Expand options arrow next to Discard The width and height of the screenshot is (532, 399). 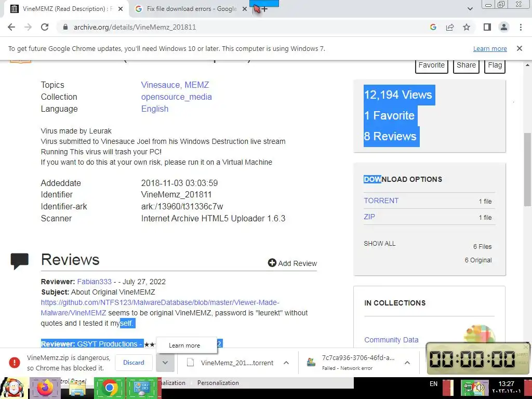(165, 362)
